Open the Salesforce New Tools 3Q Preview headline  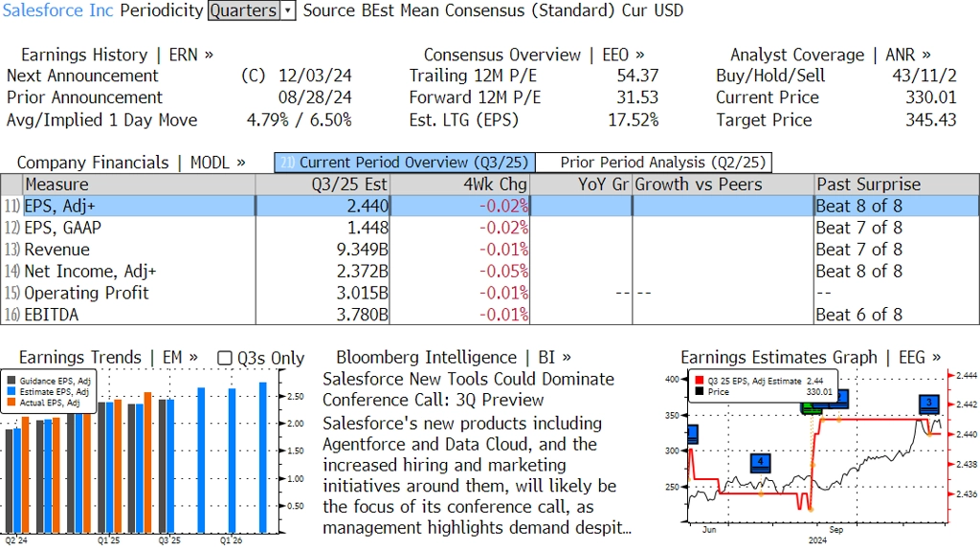pos(469,390)
